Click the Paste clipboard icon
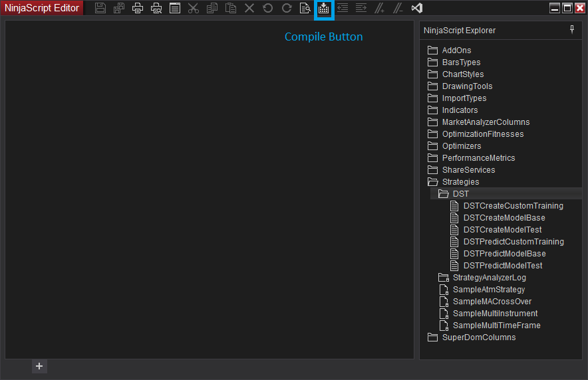Viewport: 588px width, 380px height. [x=231, y=8]
